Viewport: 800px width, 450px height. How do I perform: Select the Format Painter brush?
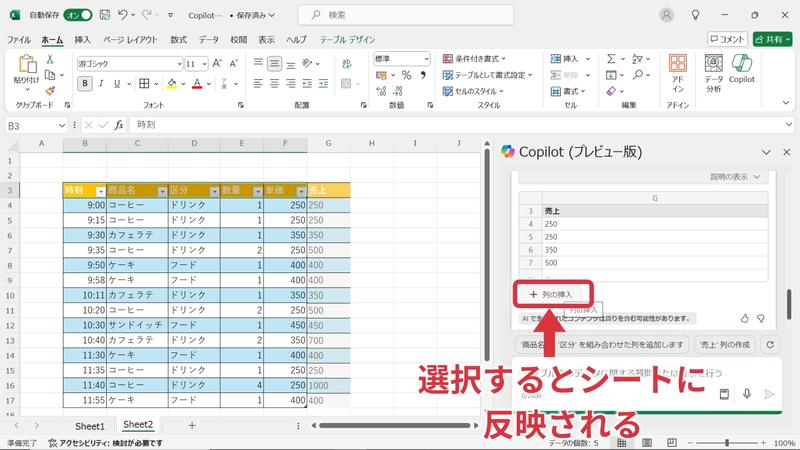[x=50, y=91]
